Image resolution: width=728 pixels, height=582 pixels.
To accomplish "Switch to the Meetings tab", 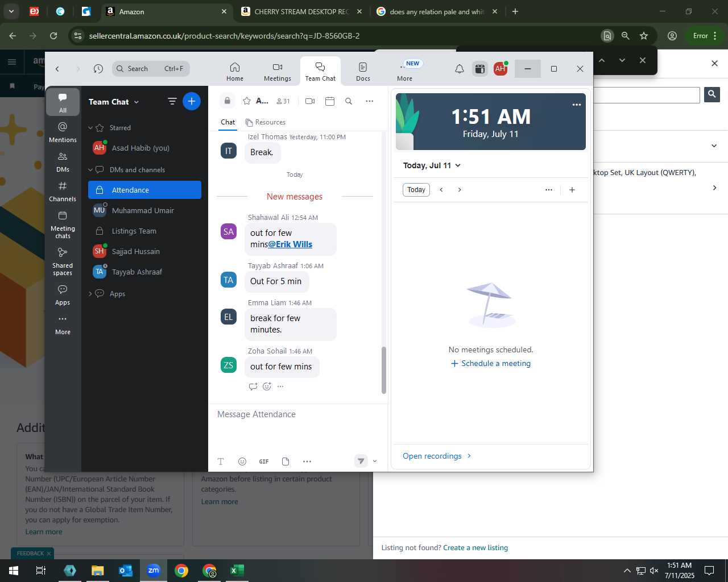I will (x=277, y=72).
